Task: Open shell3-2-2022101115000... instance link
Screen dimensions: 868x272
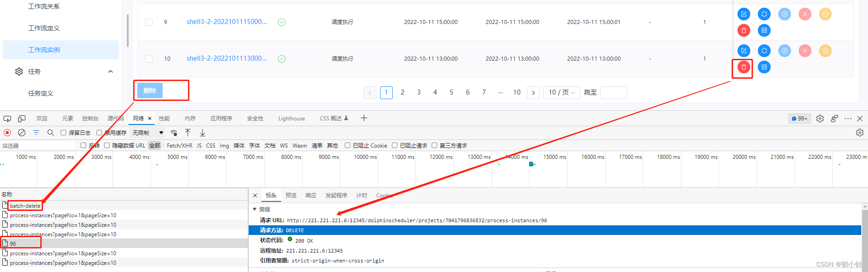Action: click(227, 22)
